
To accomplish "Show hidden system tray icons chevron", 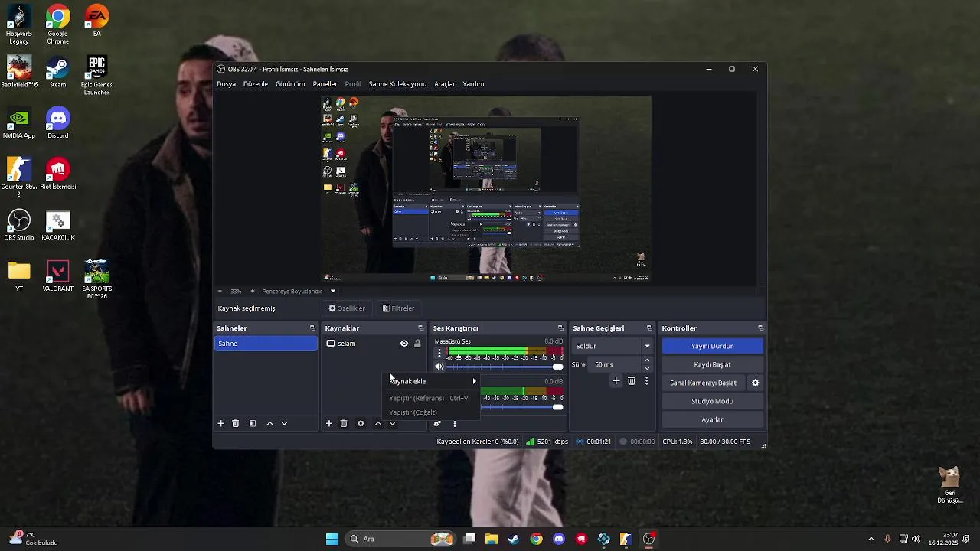I will click(871, 539).
